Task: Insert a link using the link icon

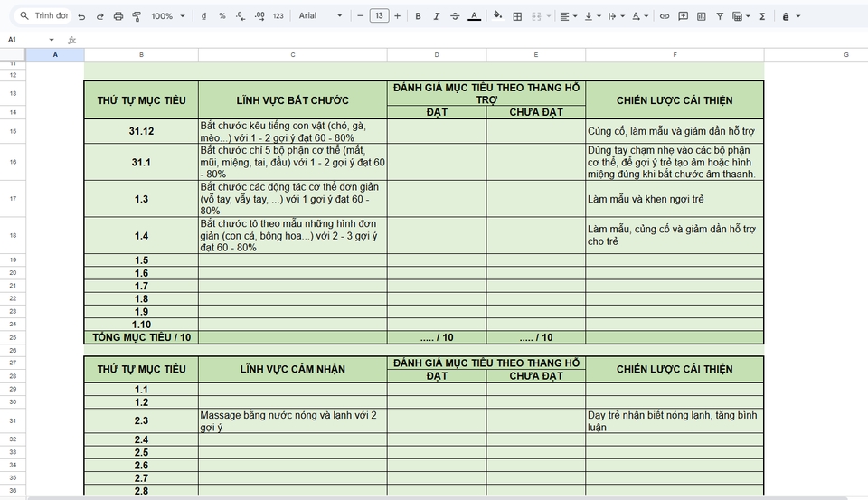Action: pyautogui.click(x=665, y=16)
